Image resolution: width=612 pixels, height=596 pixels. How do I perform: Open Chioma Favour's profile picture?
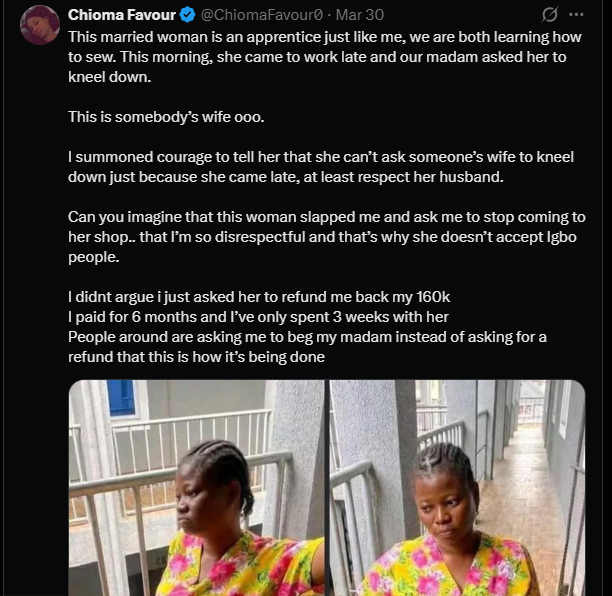(39, 23)
